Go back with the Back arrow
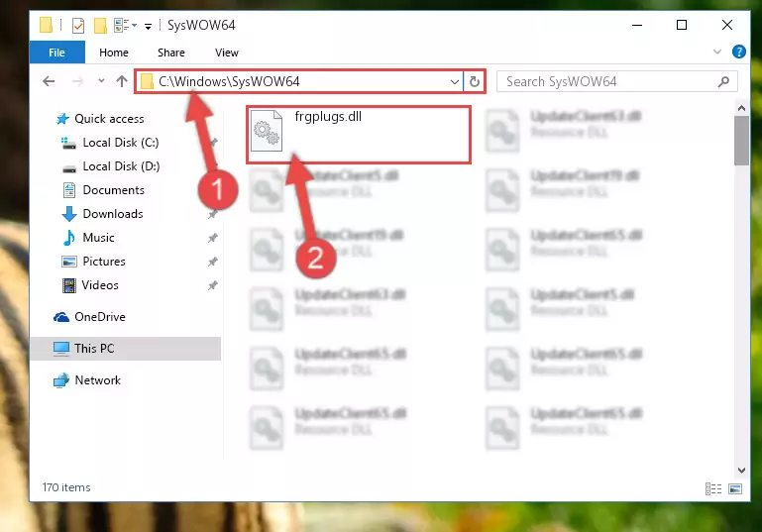The width and height of the screenshot is (762, 532). pyautogui.click(x=49, y=81)
